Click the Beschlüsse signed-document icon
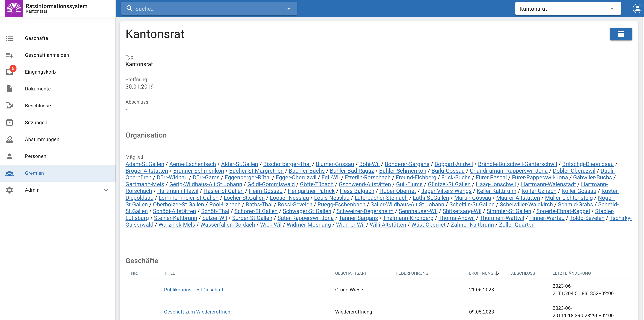This screenshot has width=644, height=320. 9,106
